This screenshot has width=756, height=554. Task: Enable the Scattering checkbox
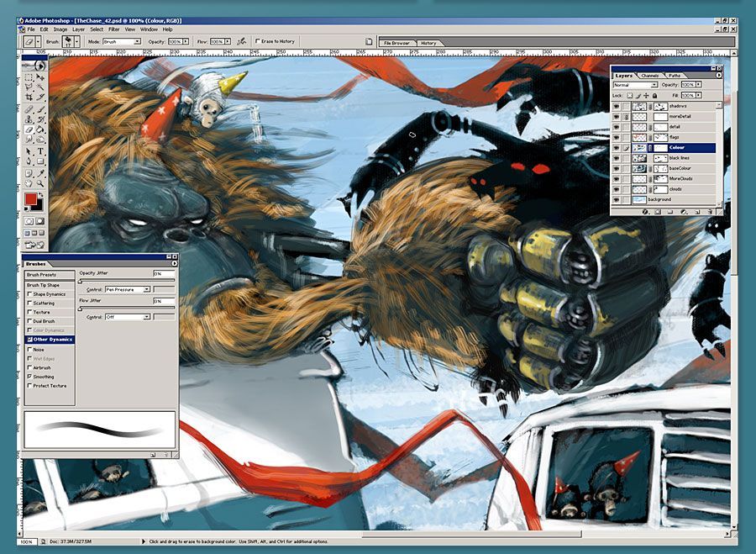click(30, 303)
